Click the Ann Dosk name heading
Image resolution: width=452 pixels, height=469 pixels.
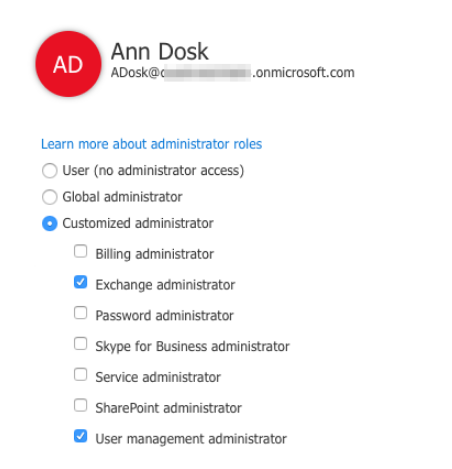[160, 51]
